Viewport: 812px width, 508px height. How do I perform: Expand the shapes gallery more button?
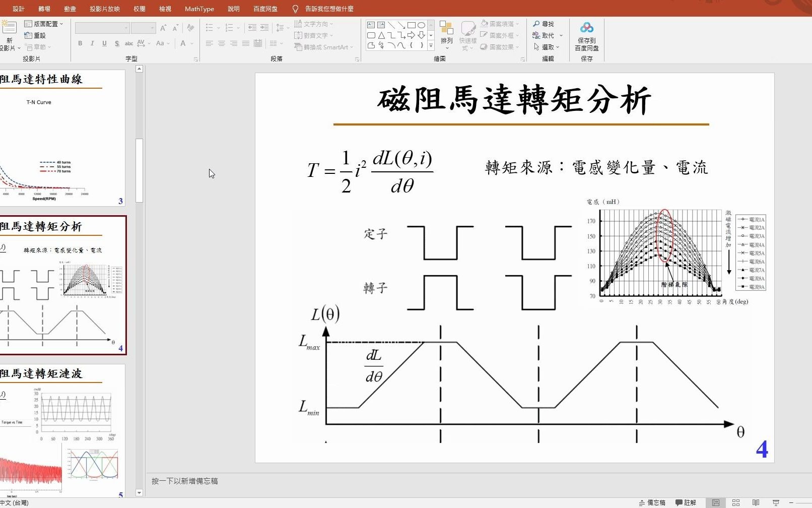tap(431, 46)
